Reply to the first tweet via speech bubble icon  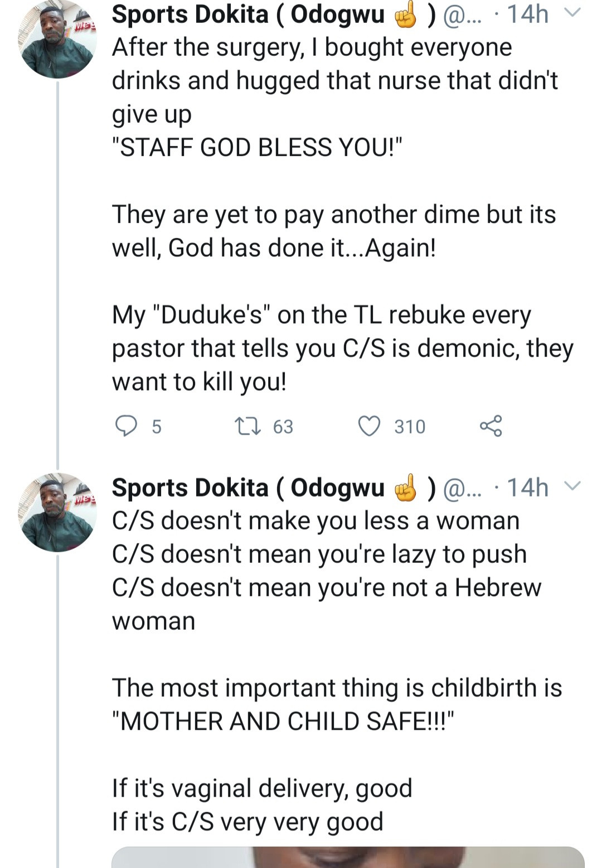126,426
